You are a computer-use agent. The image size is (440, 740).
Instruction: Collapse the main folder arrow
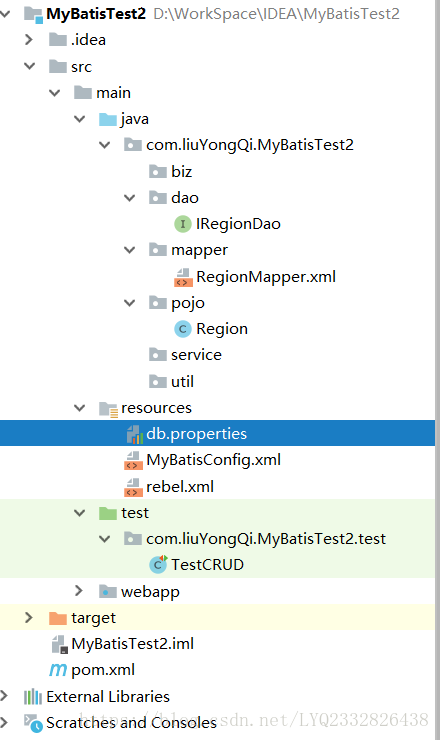click(x=55, y=92)
